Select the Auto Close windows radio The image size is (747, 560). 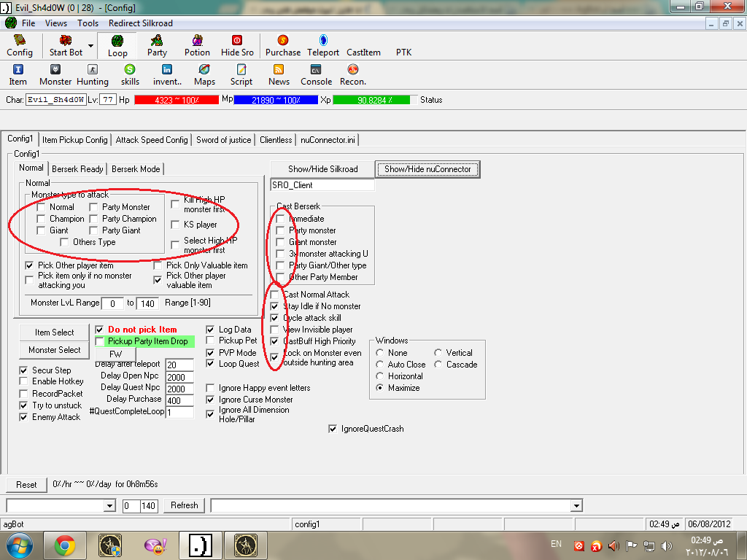click(379, 365)
